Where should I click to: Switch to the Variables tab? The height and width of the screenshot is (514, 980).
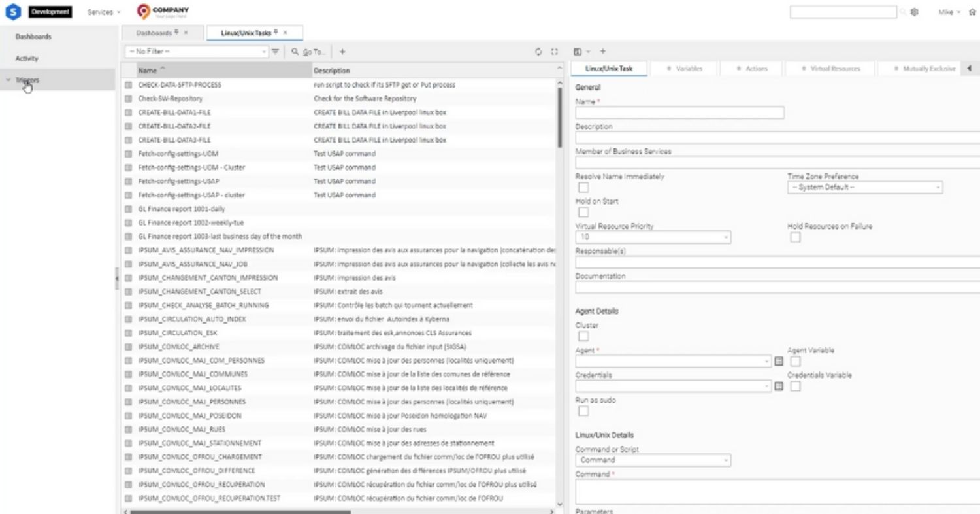click(x=685, y=69)
